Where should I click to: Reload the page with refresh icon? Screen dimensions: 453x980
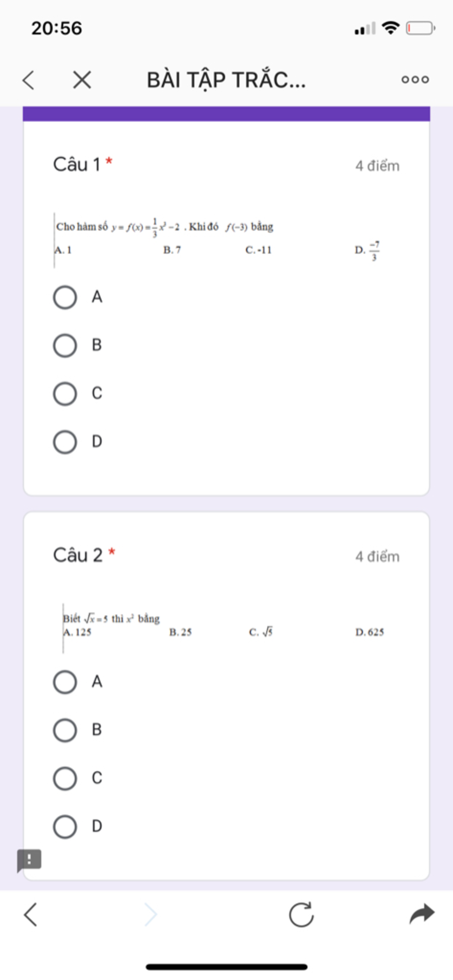click(301, 914)
